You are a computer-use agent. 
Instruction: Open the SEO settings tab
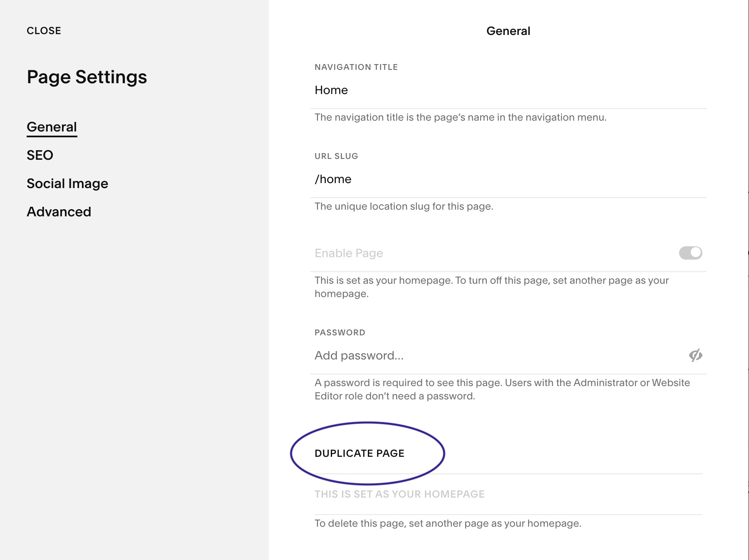[x=40, y=155]
